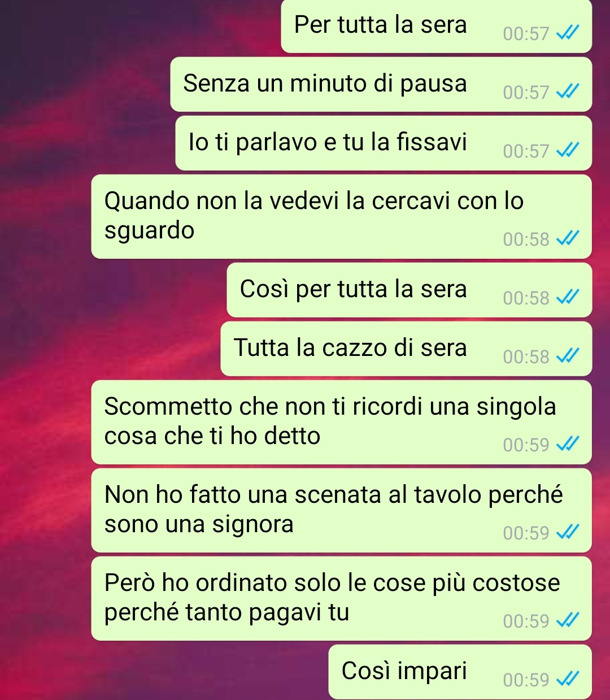Select message 'Tutta la cazzo di sera'

tap(406, 349)
